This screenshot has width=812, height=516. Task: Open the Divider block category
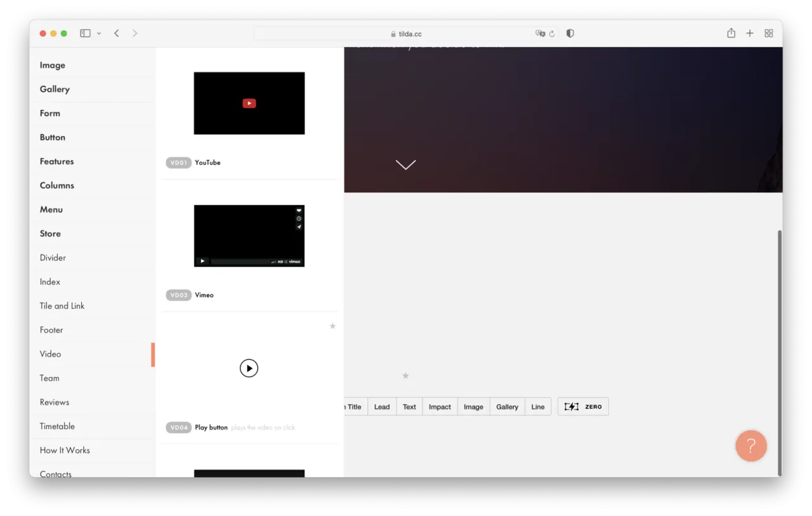(92, 258)
